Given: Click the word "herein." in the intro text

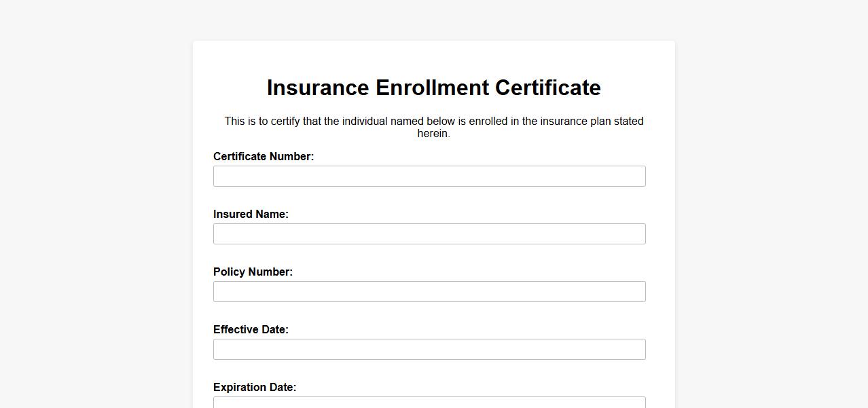Looking at the screenshot, I should click(433, 134).
